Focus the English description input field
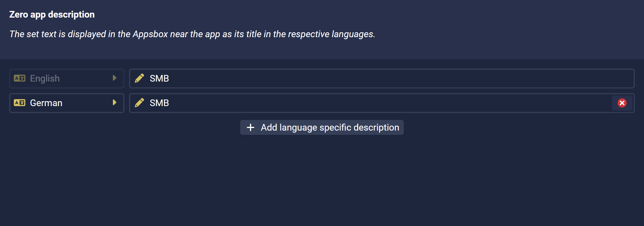This screenshot has width=644, height=226. (382, 78)
